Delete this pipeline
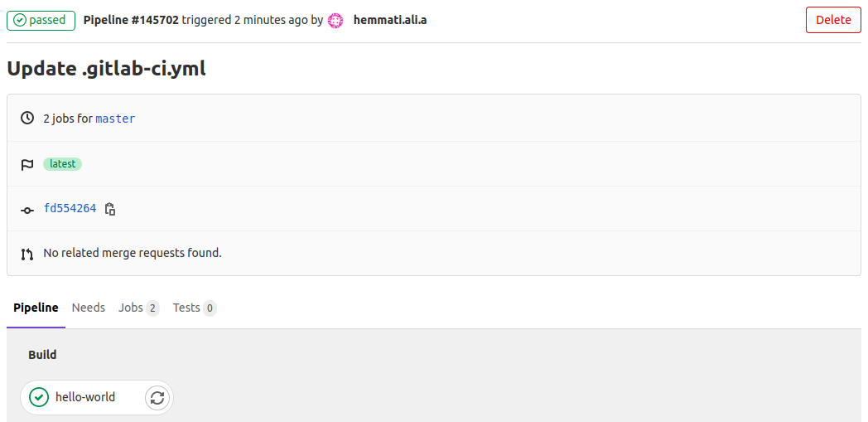This screenshot has width=868, height=422. (833, 20)
